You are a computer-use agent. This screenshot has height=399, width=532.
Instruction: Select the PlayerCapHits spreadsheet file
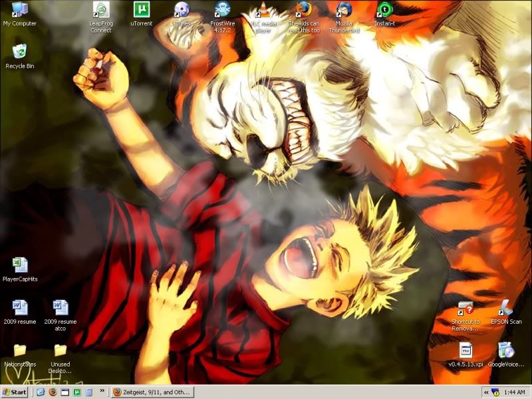point(20,270)
